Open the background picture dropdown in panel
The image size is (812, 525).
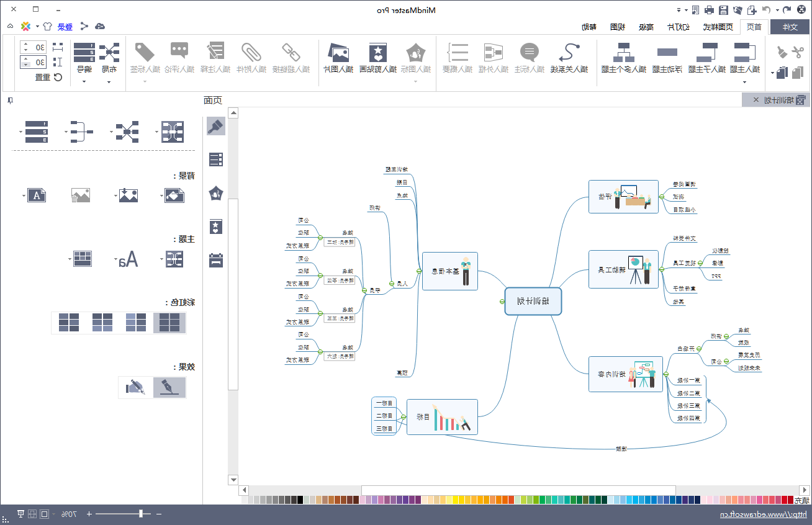pos(115,196)
